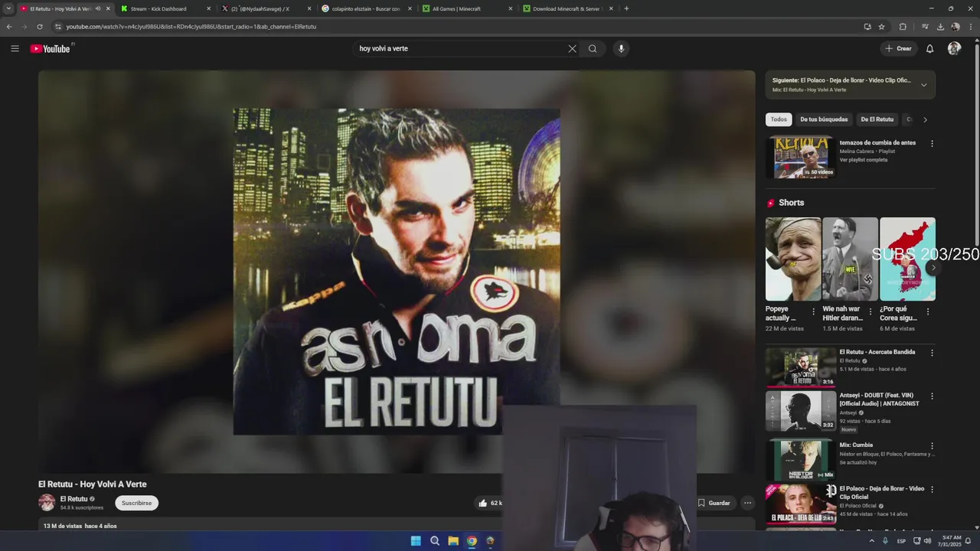Open the Chrome downloads icon

pyautogui.click(x=940, y=26)
